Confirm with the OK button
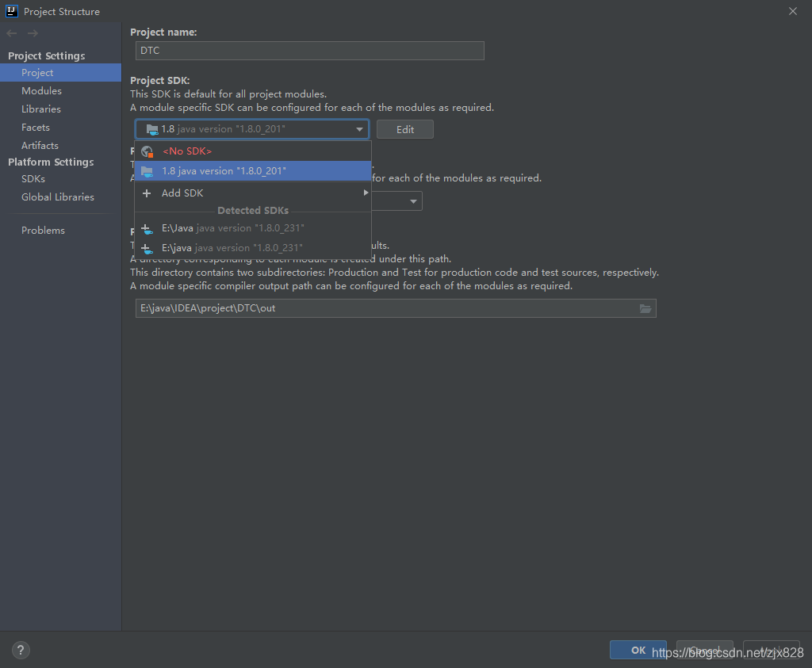The height and width of the screenshot is (668, 812). pos(638,650)
